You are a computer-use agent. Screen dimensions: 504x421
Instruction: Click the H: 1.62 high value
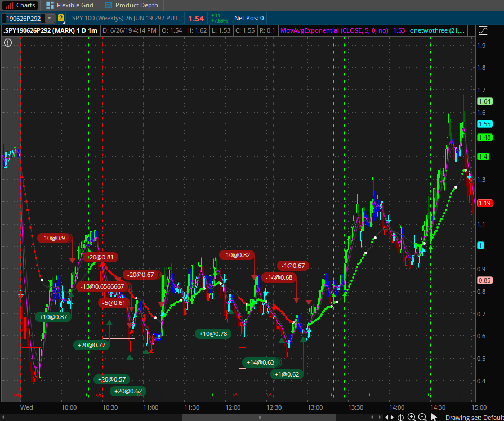coord(196,30)
